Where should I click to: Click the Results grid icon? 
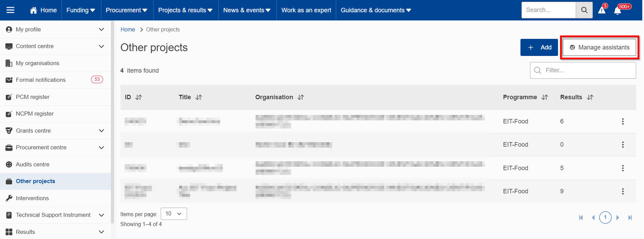[x=9, y=232]
